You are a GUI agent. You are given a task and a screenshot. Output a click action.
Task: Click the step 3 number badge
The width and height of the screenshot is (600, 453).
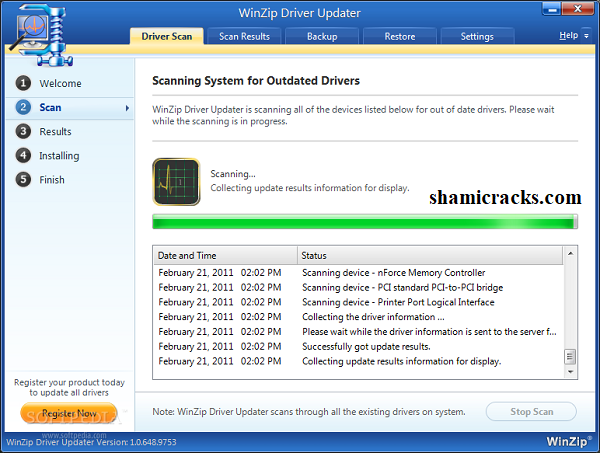coord(23,131)
